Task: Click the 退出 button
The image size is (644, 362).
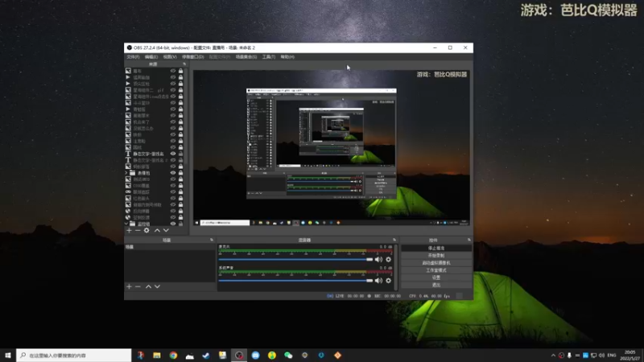Action: (x=436, y=285)
